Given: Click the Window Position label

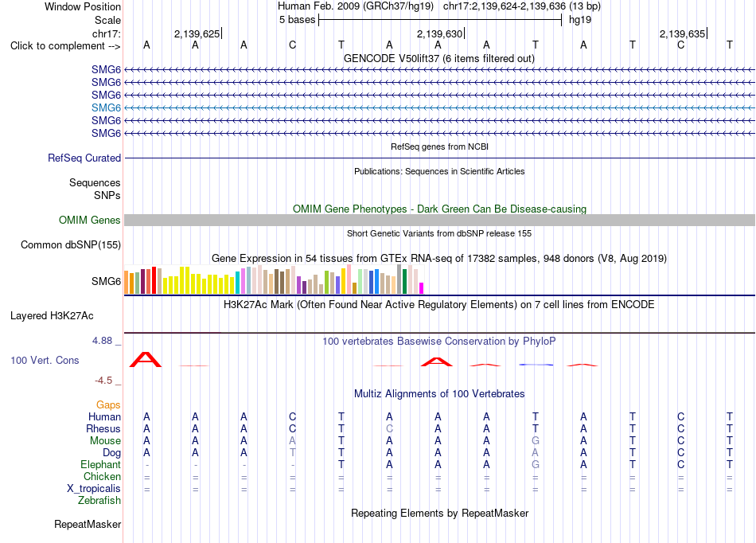Looking at the screenshot, I should tap(83, 6).
